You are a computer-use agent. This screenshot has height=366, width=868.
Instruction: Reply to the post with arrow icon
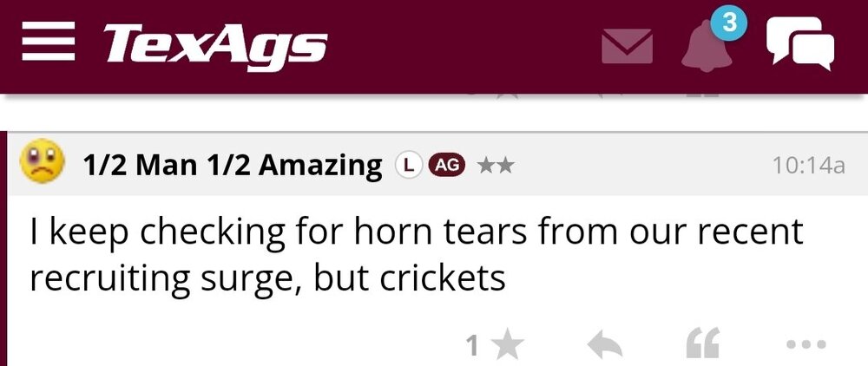click(605, 346)
